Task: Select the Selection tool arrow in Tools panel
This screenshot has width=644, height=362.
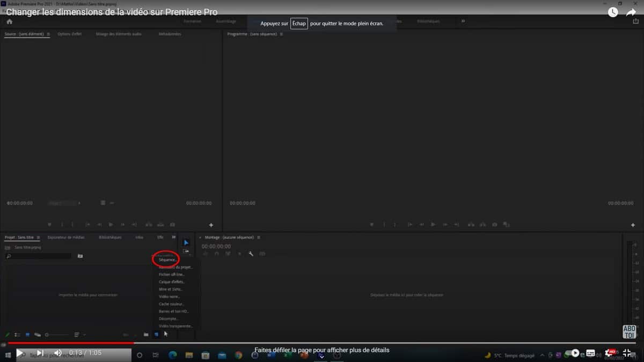Action: point(186,242)
